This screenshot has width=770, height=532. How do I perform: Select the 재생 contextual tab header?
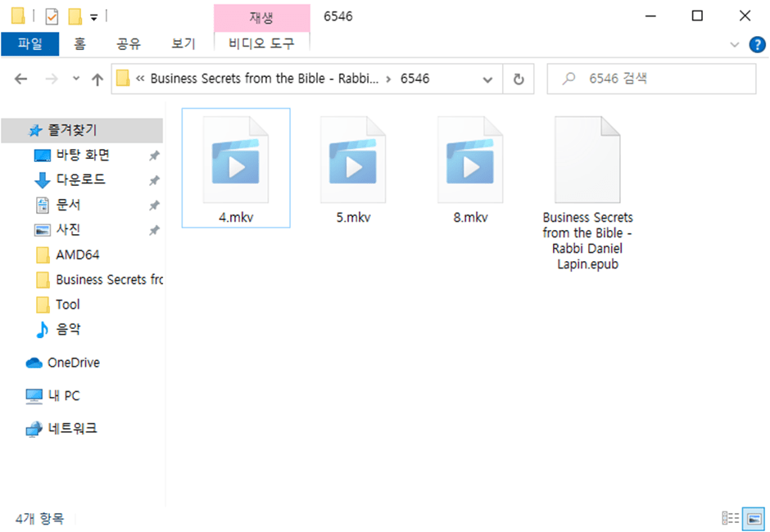(262, 18)
